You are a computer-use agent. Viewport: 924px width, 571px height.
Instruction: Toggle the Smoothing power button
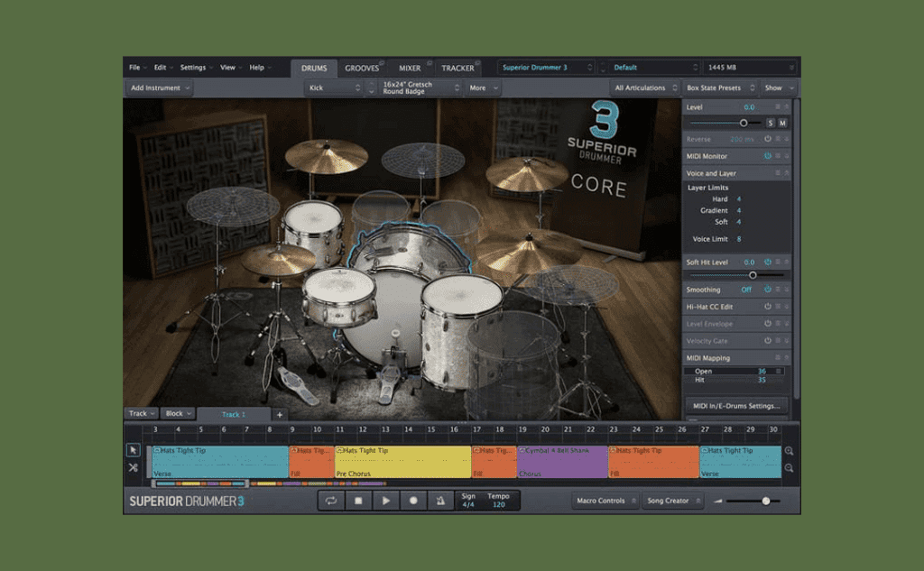pyautogui.click(x=768, y=290)
